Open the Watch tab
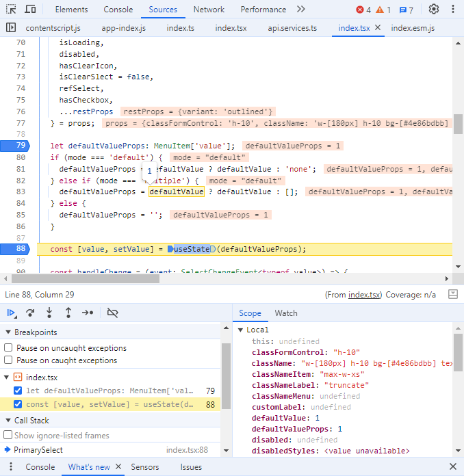This screenshot has height=476, width=464. click(286, 313)
